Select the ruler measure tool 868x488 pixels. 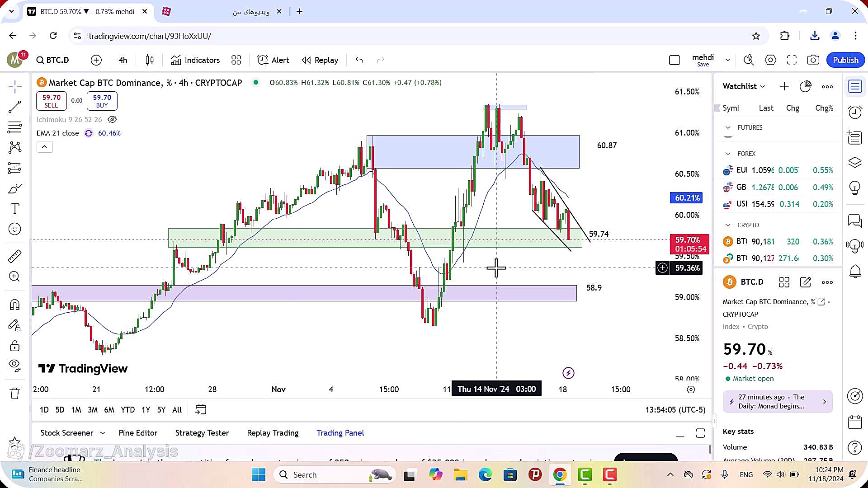click(x=15, y=256)
